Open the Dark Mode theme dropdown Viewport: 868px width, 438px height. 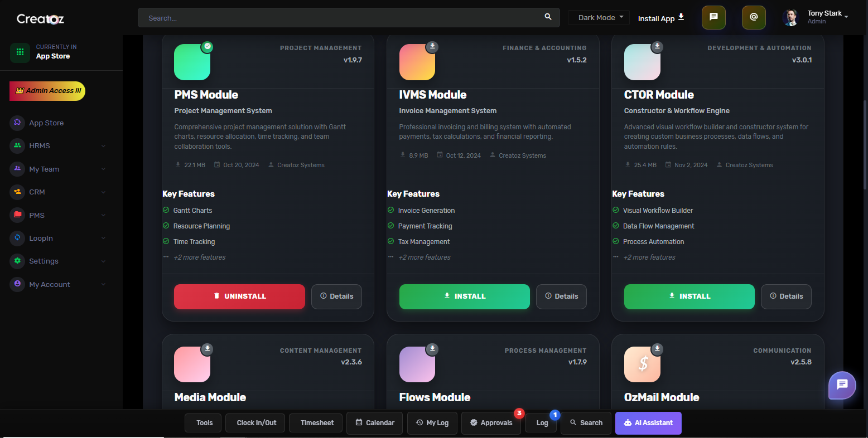click(599, 18)
